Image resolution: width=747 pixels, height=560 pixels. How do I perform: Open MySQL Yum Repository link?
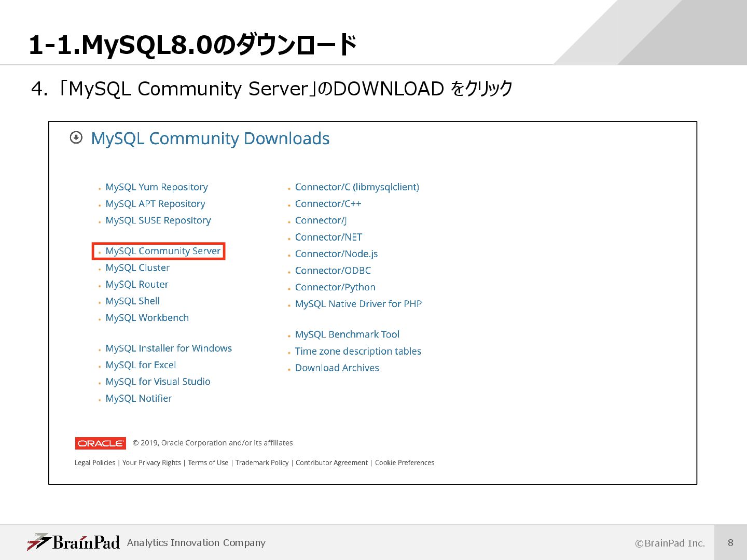pos(157,187)
